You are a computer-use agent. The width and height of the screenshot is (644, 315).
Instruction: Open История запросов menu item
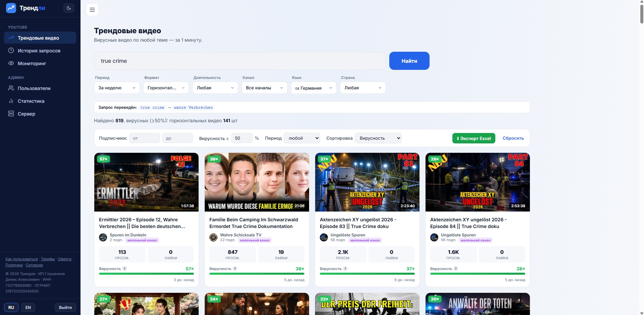40,51
